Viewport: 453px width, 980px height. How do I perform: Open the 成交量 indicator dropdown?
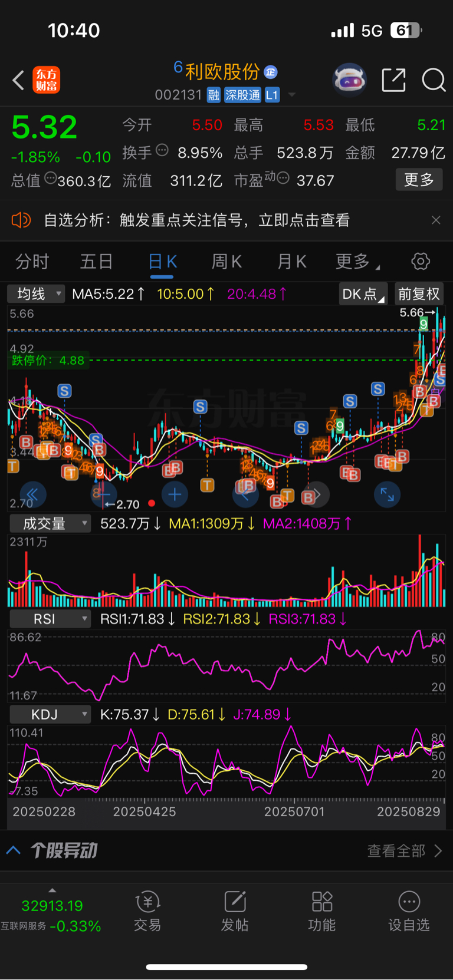coord(50,523)
